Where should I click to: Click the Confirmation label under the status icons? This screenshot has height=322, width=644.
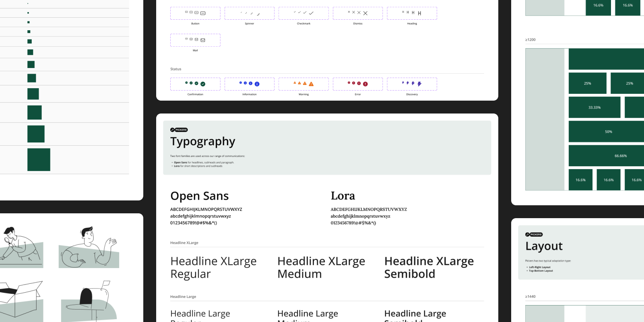click(x=195, y=94)
